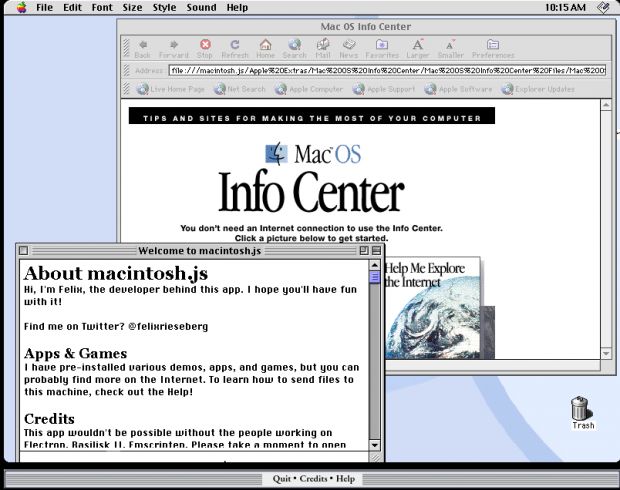Viewport: 620px width, 490px height.
Task: Open the Help menu in menu bar
Action: pyautogui.click(x=237, y=7)
